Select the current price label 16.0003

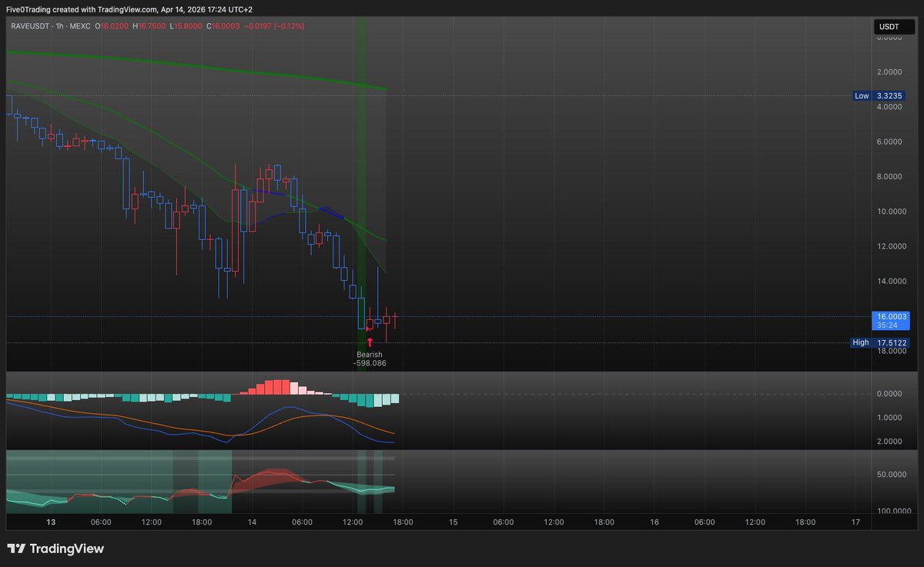(x=891, y=317)
